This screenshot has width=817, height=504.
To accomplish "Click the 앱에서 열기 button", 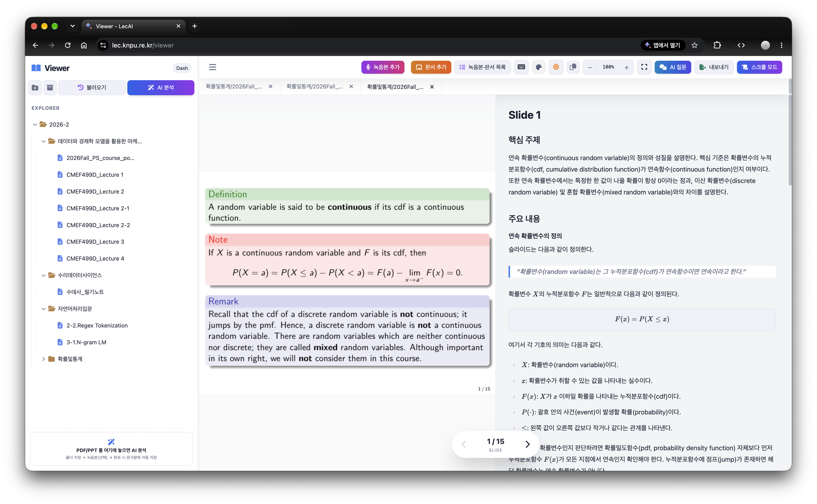I will [663, 45].
